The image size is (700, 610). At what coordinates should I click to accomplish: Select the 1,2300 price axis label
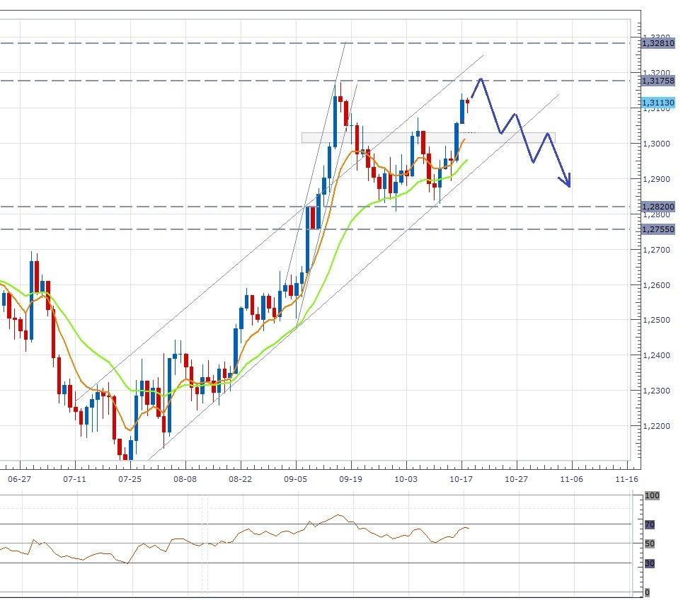tap(656, 391)
